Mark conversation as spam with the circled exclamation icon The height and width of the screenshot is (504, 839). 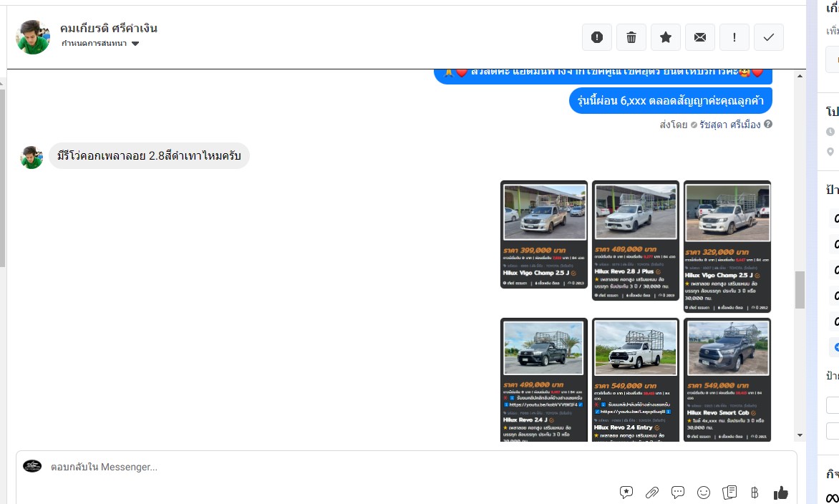(596, 37)
